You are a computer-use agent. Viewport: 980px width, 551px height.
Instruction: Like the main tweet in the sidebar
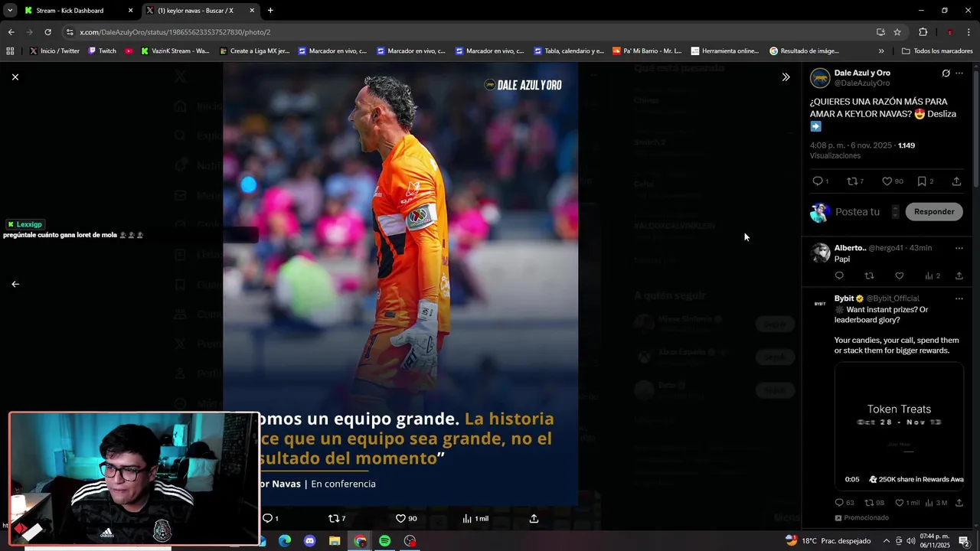tap(887, 181)
